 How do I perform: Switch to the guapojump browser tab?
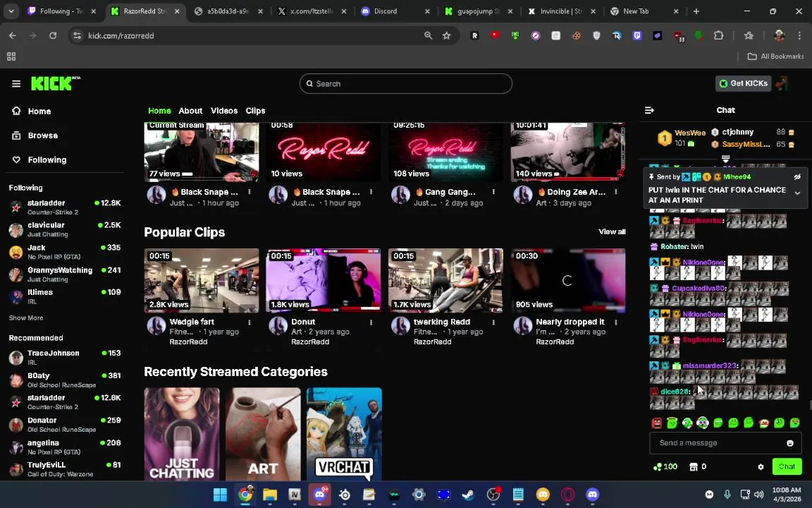point(479,11)
